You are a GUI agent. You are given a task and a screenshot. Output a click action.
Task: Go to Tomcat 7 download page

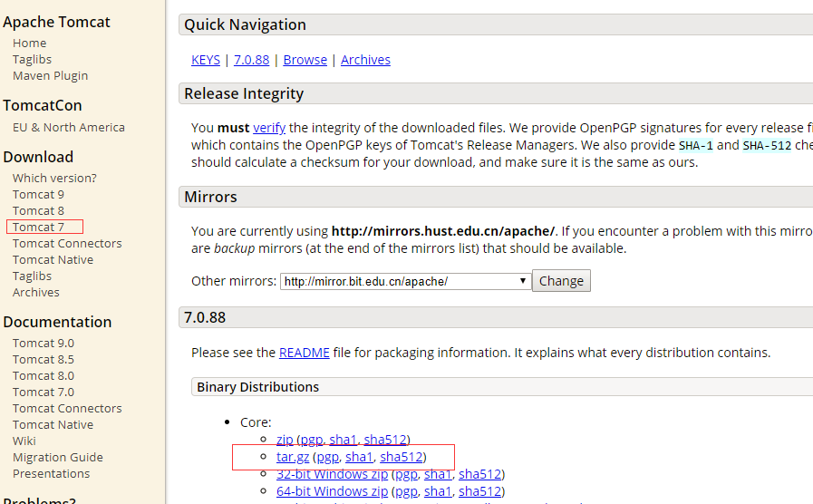[38, 228]
